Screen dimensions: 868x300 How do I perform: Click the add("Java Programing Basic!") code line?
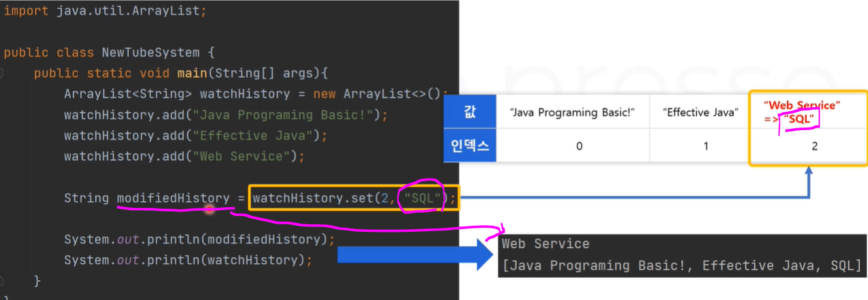[225, 115]
